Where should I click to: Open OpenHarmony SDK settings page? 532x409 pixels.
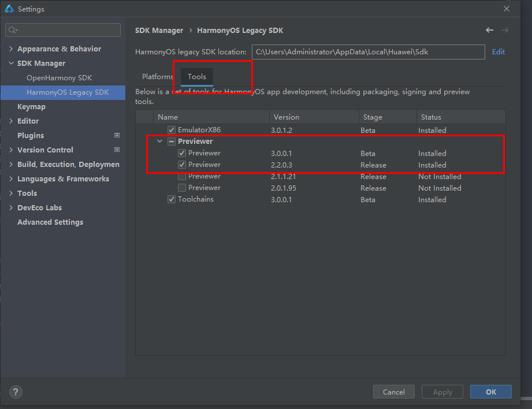pyautogui.click(x=59, y=78)
